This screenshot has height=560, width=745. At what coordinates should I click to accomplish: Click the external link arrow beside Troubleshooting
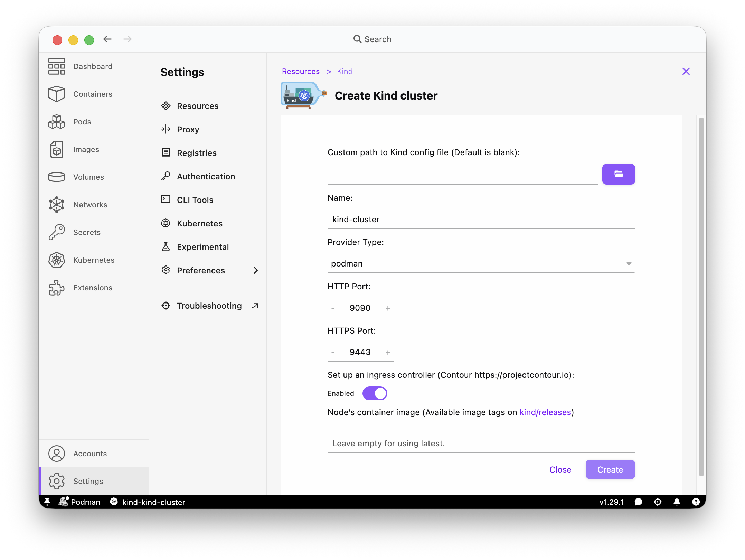coord(255,306)
